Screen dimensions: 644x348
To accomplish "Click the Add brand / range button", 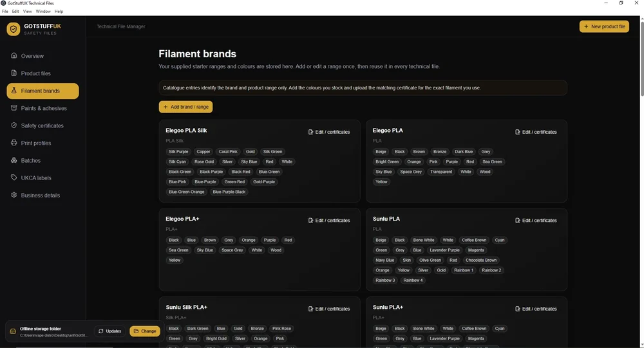I will coord(185,107).
